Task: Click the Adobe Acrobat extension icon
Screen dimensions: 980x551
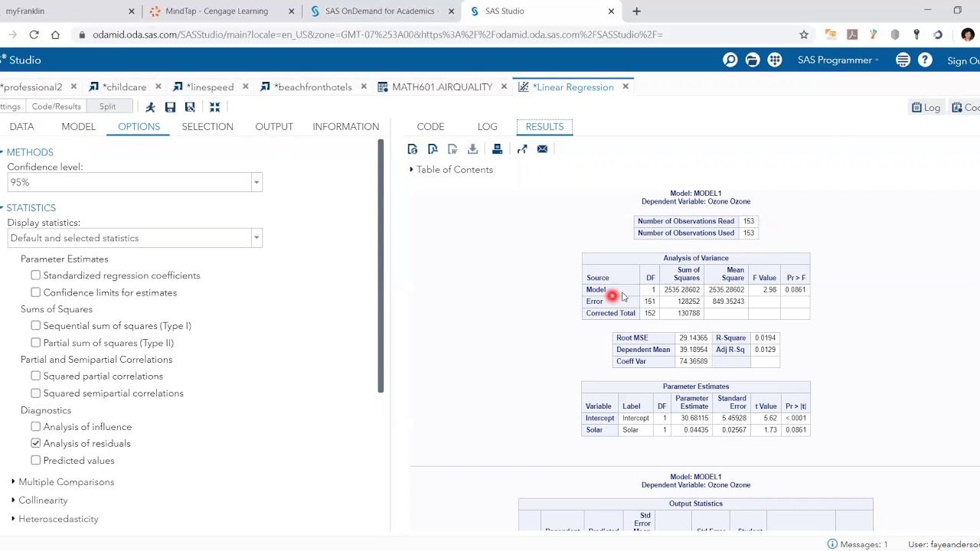Action: (x=852, y=34)
